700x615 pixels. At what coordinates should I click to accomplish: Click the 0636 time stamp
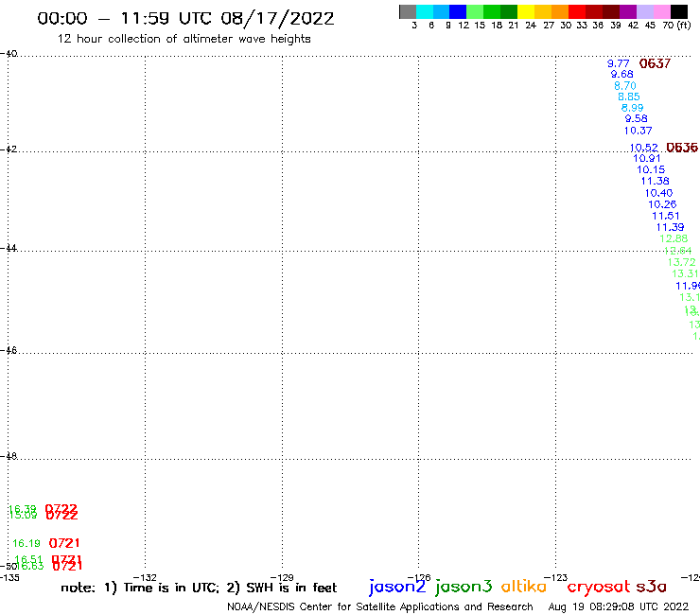coord(682,148)
